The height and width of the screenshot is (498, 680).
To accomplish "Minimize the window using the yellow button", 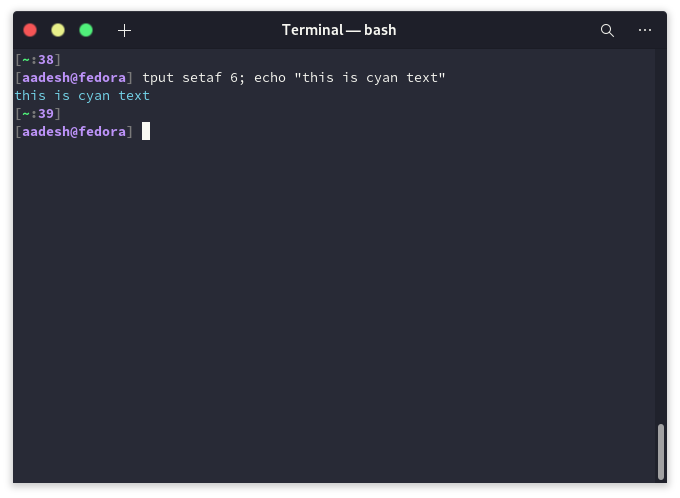I will pyautogui.click(x=58, y=30).
